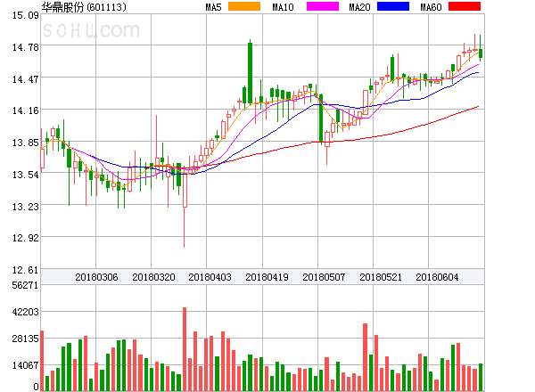Click the 20180521 date label
This screenshot has height=392, width=535.
381,277
